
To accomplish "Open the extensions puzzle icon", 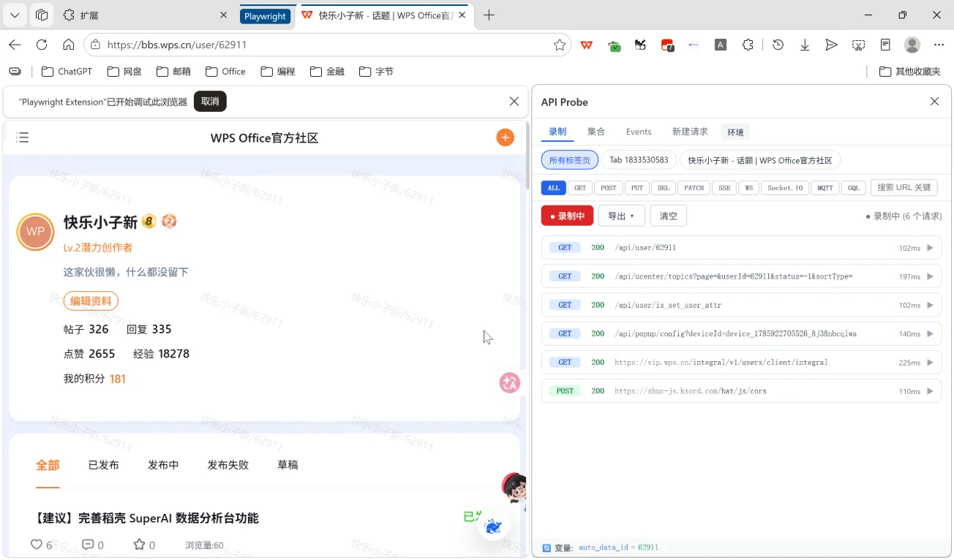I will click(747, 45).
